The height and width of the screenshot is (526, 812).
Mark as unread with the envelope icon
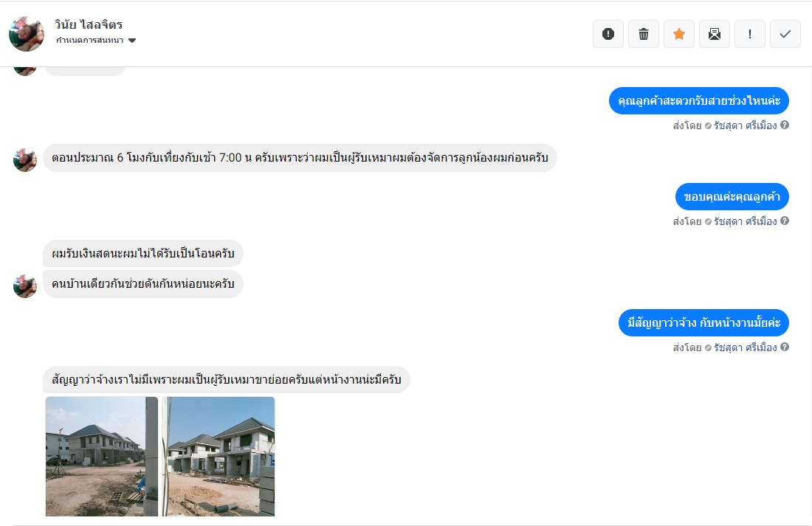click(x=715, y=34)
